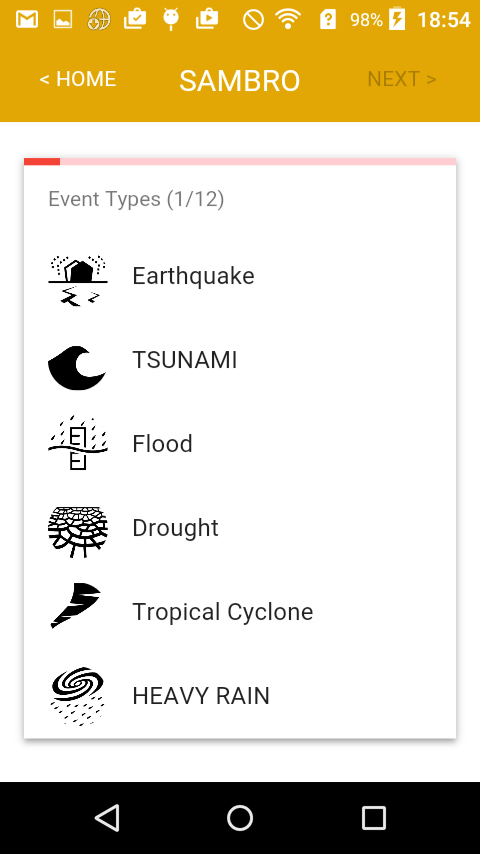Choose the Drought cracked earth icon
Image resolution: width=480 pixels, height=854 pixels.
pos(78,532)
